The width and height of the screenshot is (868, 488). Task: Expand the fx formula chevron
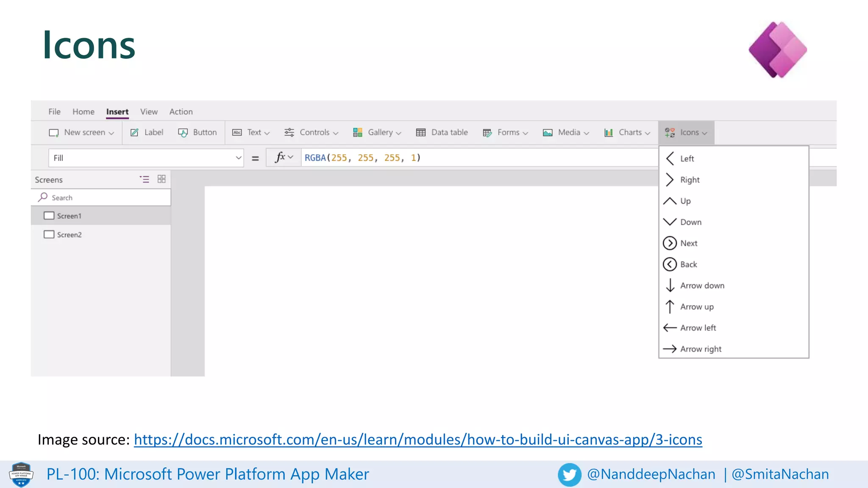tap(290, 157)
